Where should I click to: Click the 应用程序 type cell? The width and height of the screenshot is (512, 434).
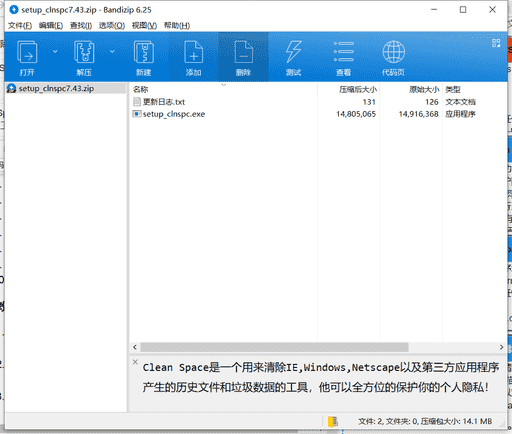tap(460, 114)
